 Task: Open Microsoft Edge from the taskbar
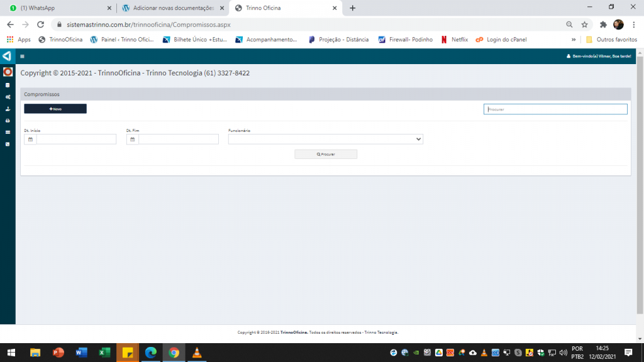pyautogui.click(x=151, y=353)
